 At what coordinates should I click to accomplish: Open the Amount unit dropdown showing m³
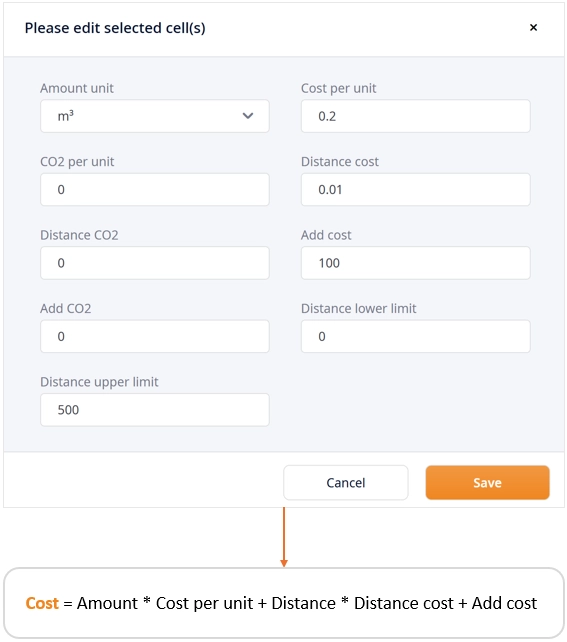155,116
